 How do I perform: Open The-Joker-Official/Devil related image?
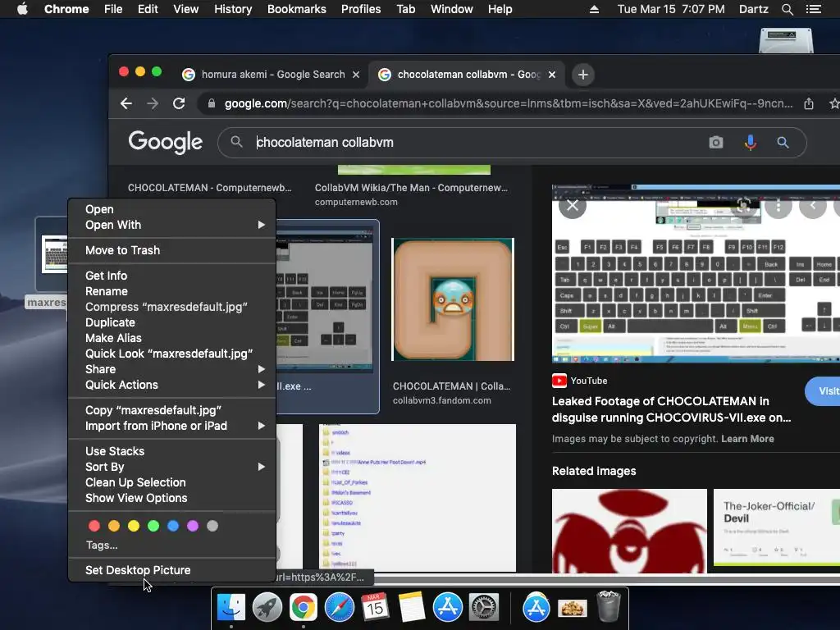(777, 527)
